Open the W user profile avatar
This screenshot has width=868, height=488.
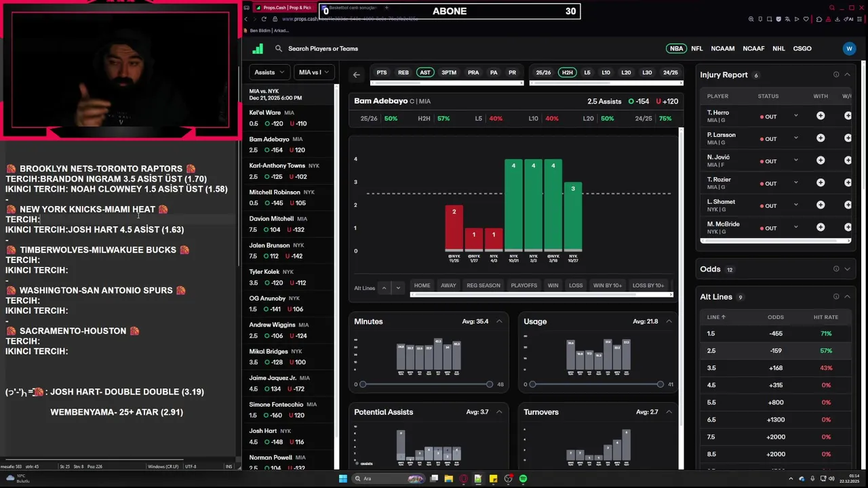tap(849, 49)
